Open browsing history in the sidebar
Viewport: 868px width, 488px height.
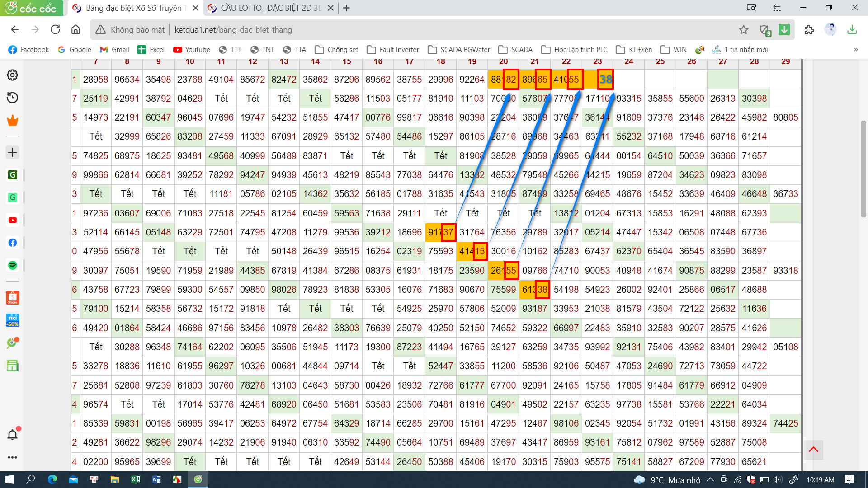point(12,98)
